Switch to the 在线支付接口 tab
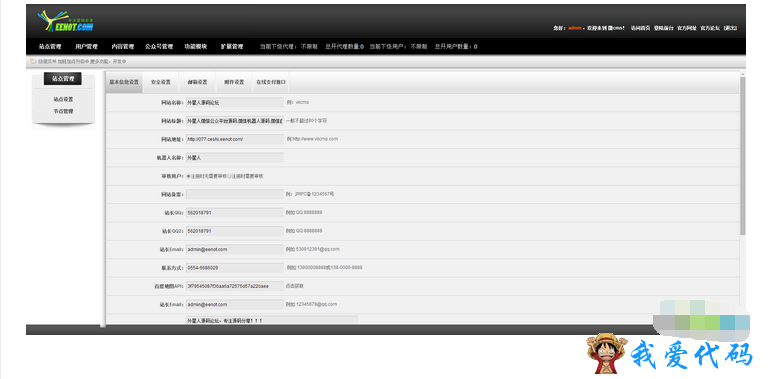 click(271, 82)
